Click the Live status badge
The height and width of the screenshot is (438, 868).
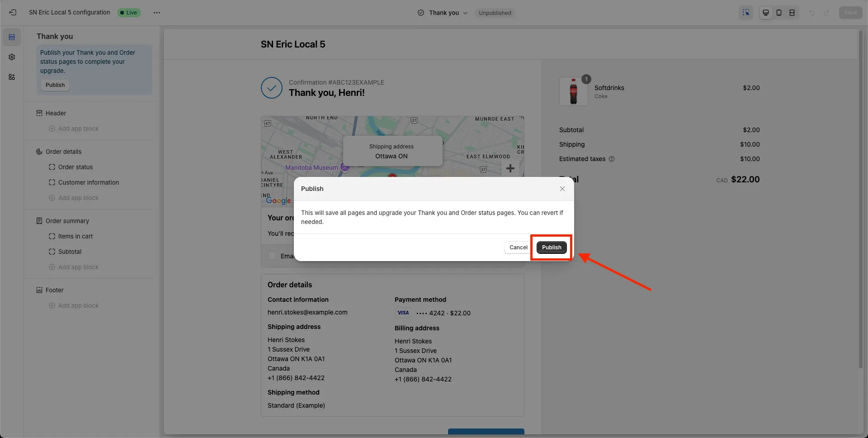[x=129, y=13]
